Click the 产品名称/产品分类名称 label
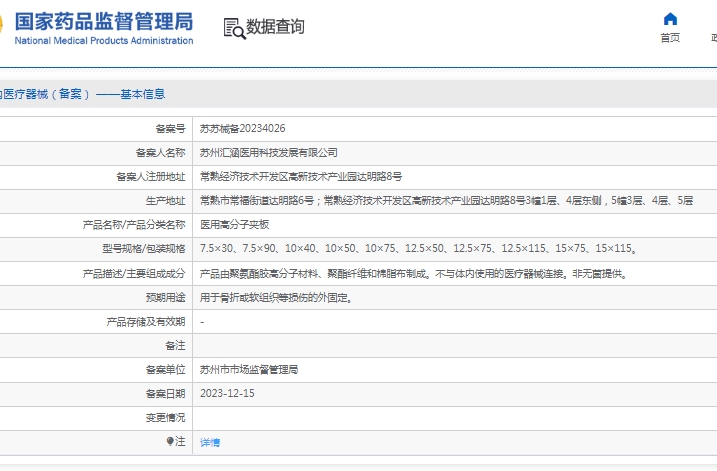The height and width of the screenshot is (471, 717). (x=134, y=225)
